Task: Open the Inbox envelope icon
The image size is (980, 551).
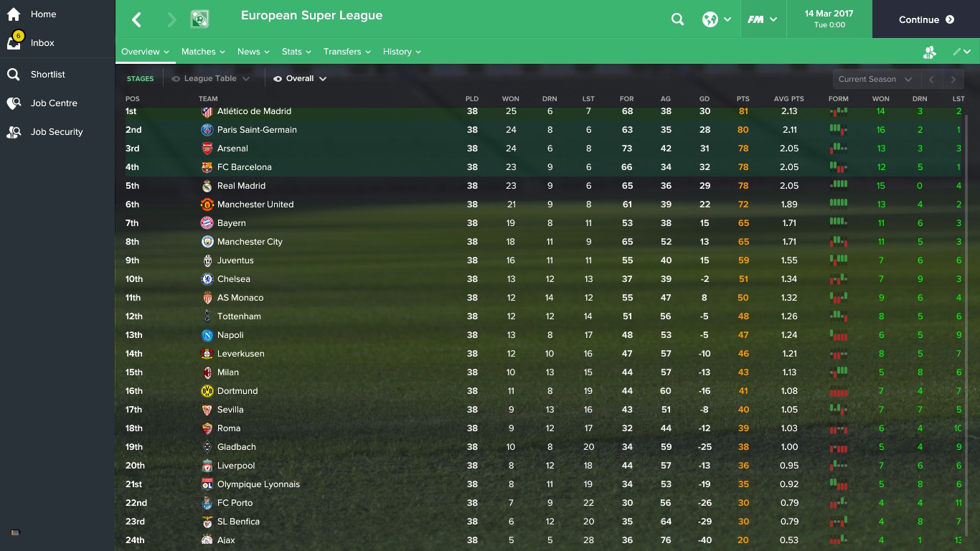Action: coord(14,42)
